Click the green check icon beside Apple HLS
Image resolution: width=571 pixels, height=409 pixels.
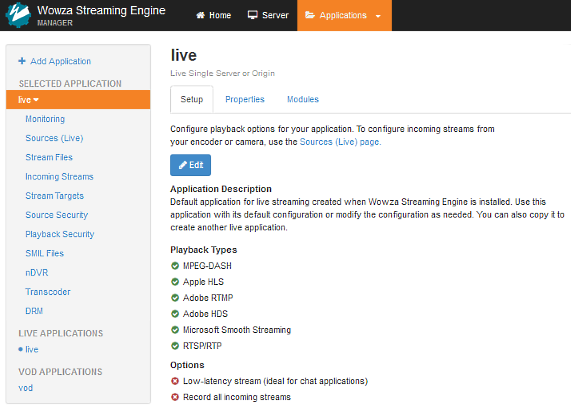[x=175, y=282]
